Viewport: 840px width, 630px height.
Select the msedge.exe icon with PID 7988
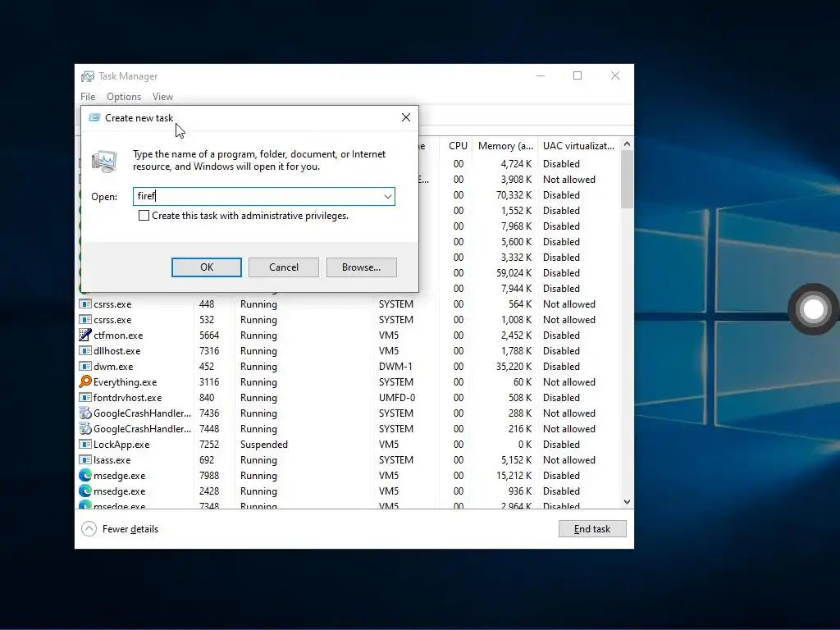(85, 476)
